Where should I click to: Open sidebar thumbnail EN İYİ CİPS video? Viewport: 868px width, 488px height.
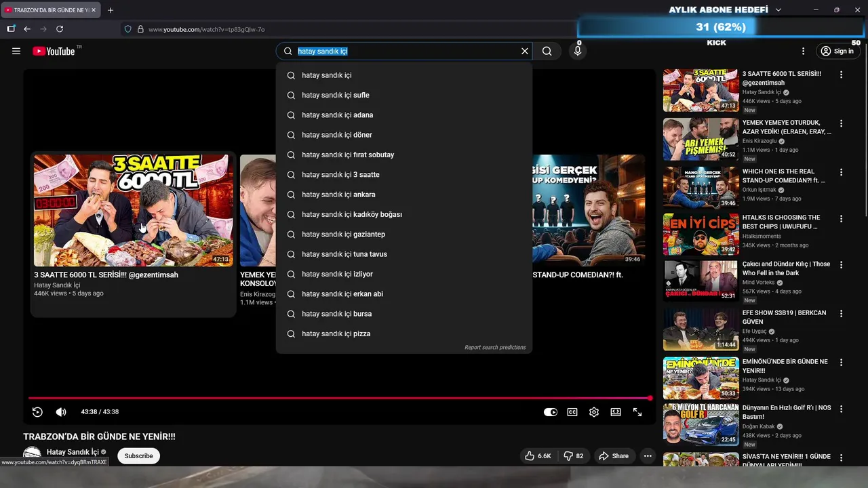coord(701,235)
